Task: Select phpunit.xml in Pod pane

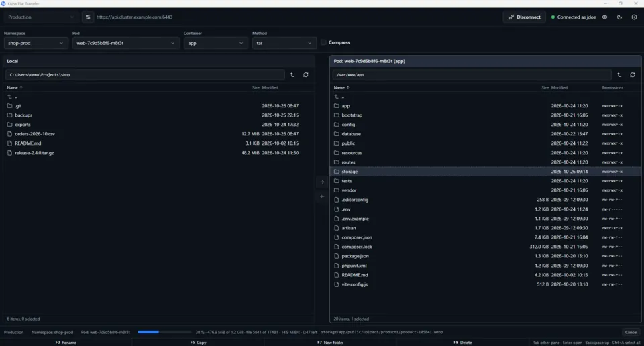Action: [x=486, y=266]
